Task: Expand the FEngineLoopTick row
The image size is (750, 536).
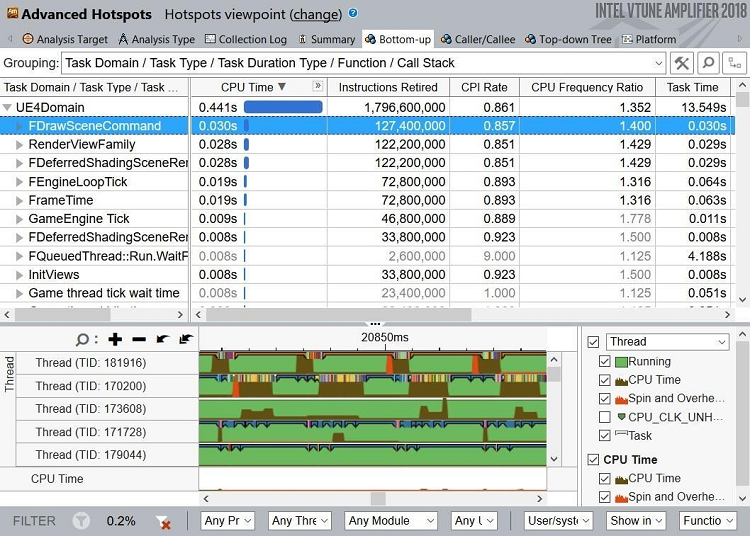Action: (19, 182)
